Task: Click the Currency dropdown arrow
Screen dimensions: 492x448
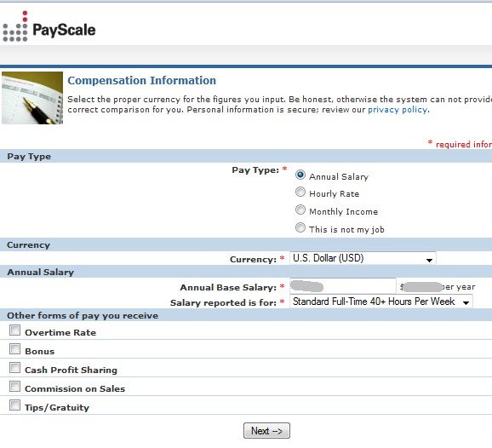Action: 429,260
